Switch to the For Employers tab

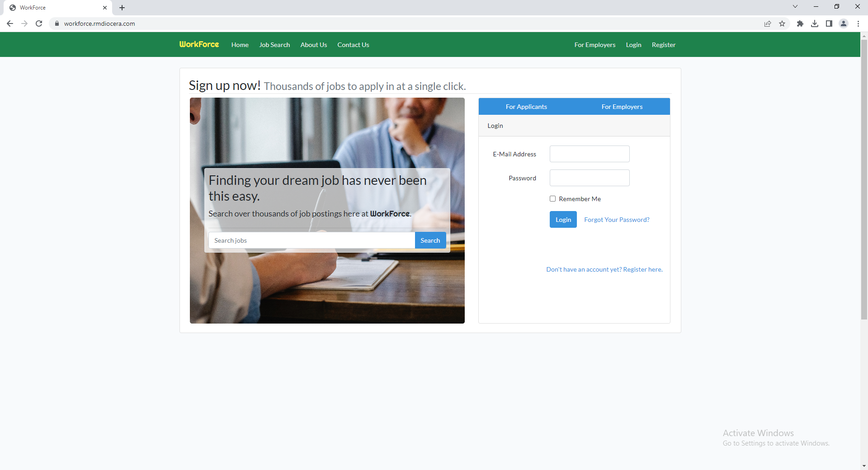(x=622, y=107)
